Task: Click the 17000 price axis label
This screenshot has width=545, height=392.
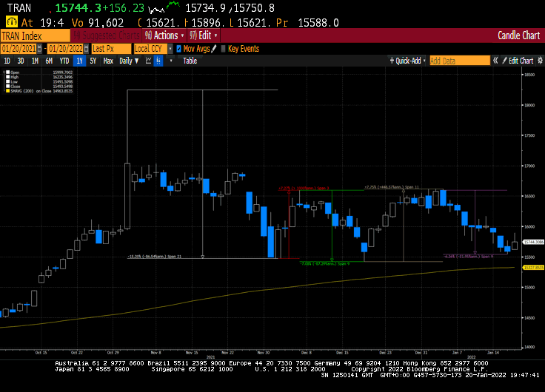Action: (529, 166)
